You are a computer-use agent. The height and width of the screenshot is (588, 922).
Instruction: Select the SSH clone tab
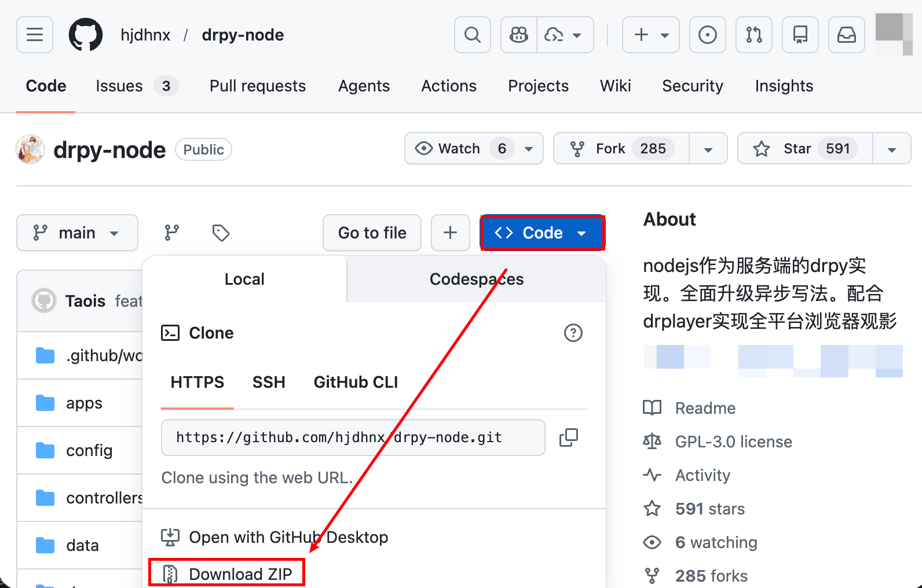269,382
